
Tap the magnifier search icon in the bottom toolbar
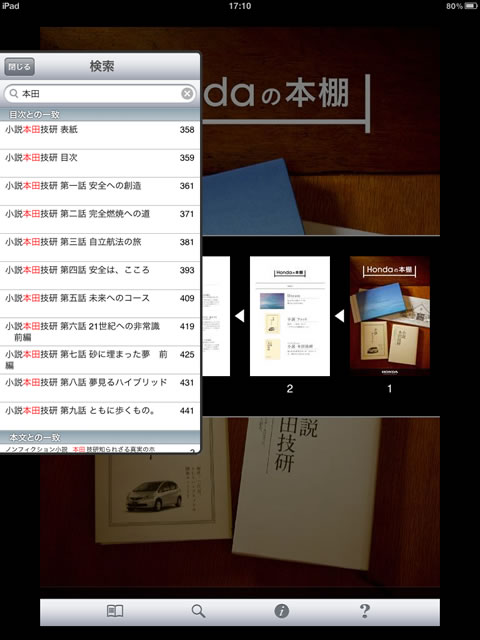click(198, 611)
